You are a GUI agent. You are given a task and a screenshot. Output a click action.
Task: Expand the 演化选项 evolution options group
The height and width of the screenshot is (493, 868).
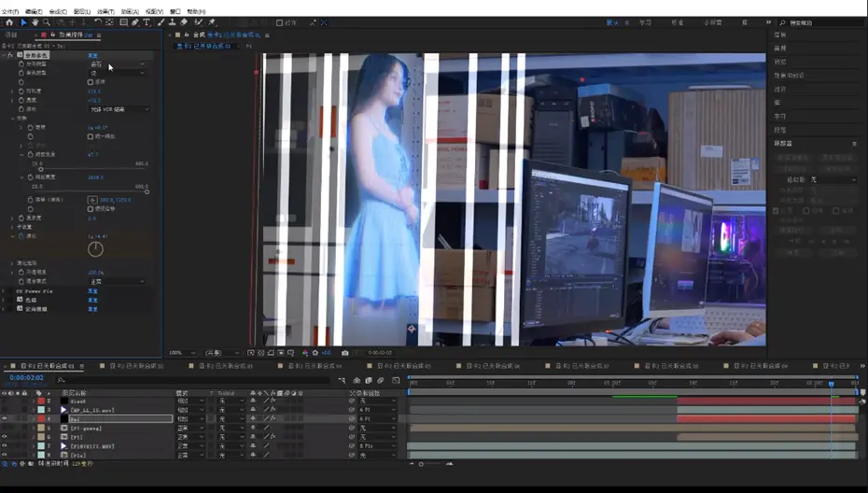tap(13, 263)
